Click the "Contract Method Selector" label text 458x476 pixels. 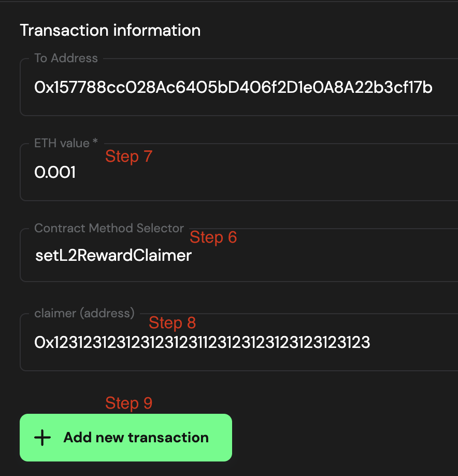[109, 228]
